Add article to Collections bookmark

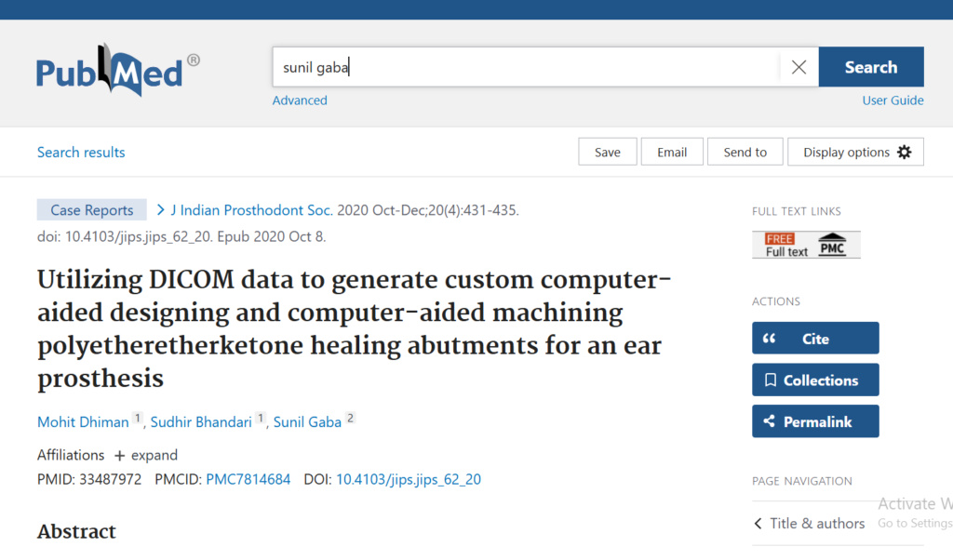pyautogui.click(x=814, y=380)
